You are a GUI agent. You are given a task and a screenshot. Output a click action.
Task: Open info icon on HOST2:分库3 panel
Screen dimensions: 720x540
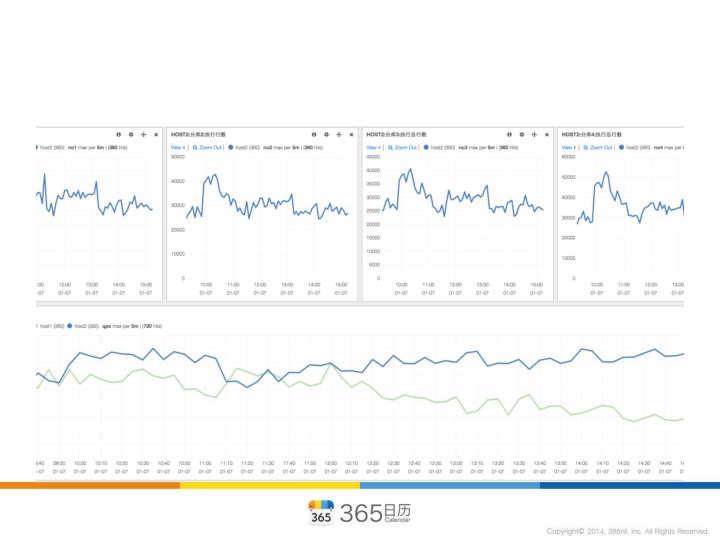[509, 135]
